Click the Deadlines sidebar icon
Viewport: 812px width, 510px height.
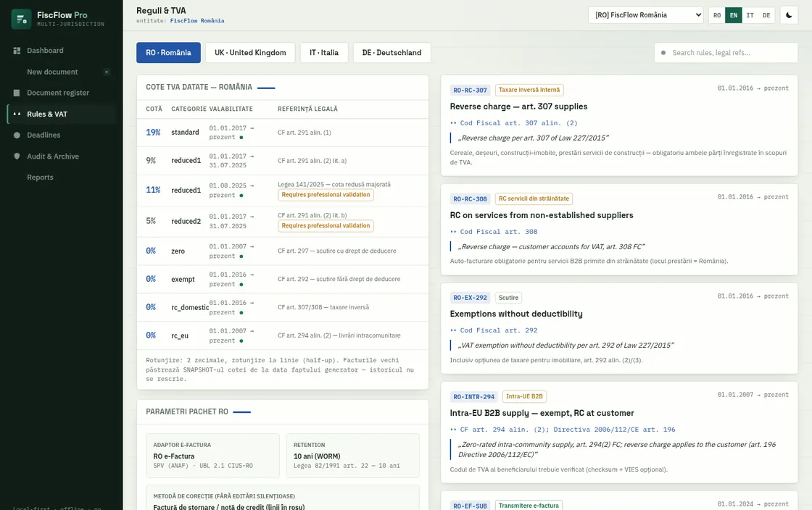coord(17,135)
